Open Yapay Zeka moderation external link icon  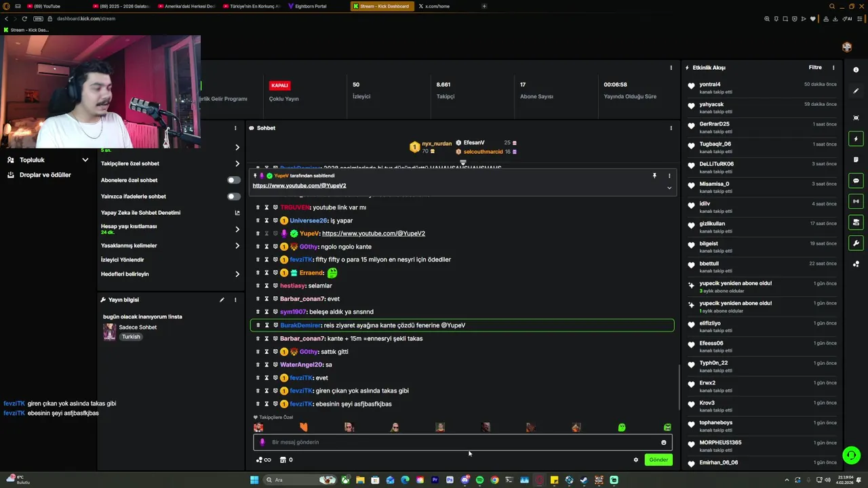coord(237,213)
